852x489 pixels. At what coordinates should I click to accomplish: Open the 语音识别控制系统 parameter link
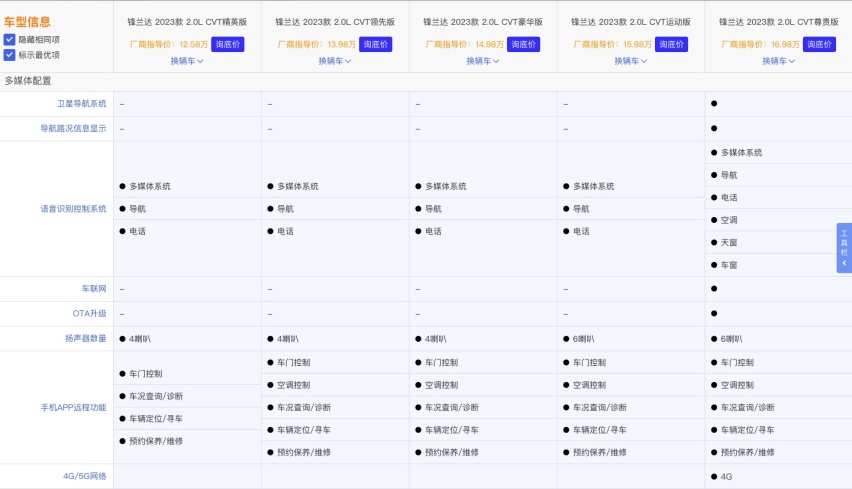point(73,209)
